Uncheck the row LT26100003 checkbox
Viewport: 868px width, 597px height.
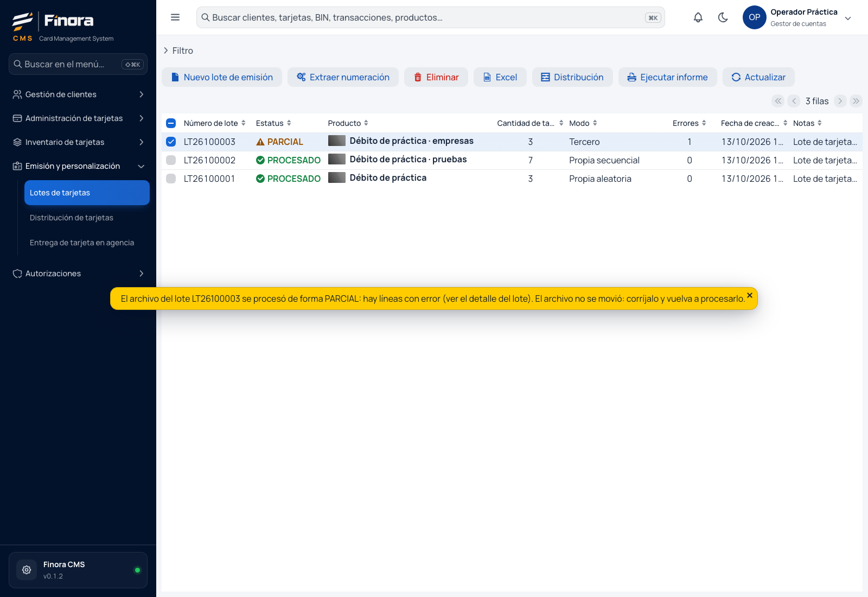(171, 142)
